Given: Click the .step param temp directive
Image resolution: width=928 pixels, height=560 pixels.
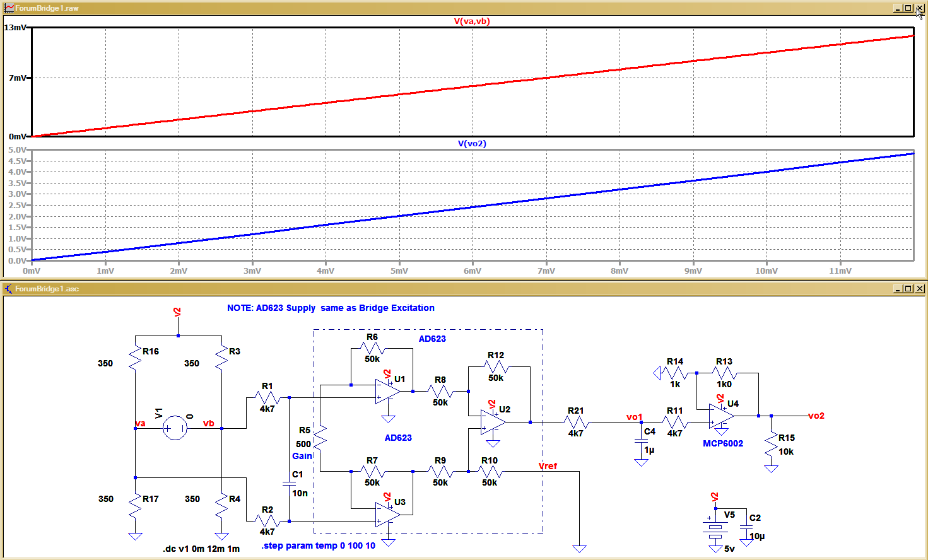Looking at the screenshot, I should coord(318,545).
